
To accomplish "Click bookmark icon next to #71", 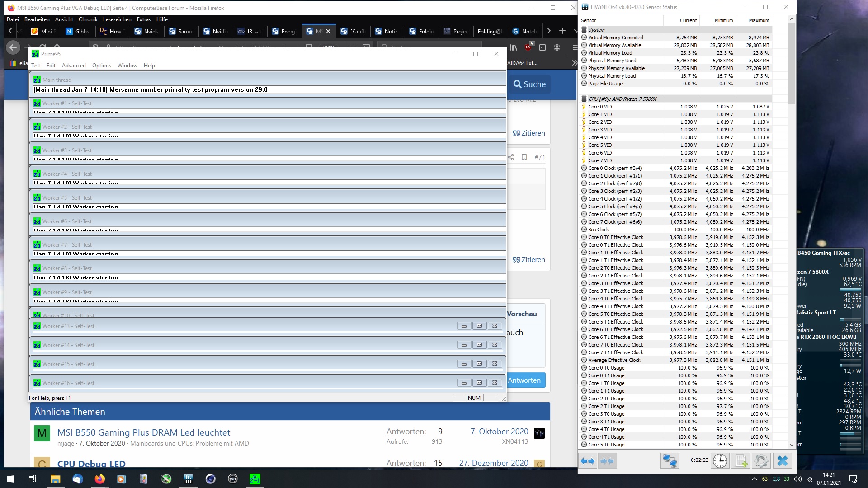I will pos(524,157).
